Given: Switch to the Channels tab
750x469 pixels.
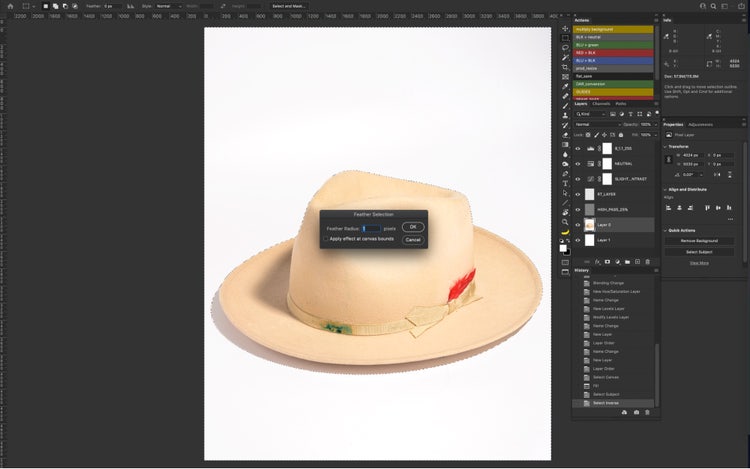Looking at the screenshot, I should click(601, 104).
